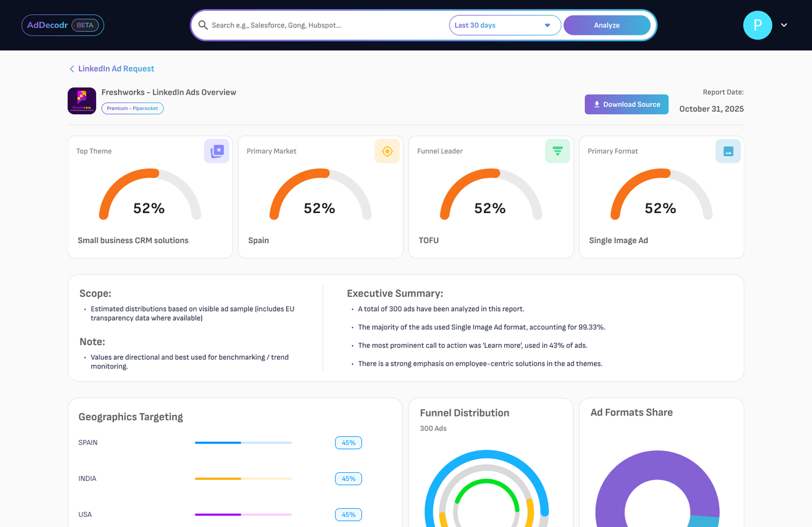
Task: Open the Last 30 days date range dropdown
Action: 505,25
